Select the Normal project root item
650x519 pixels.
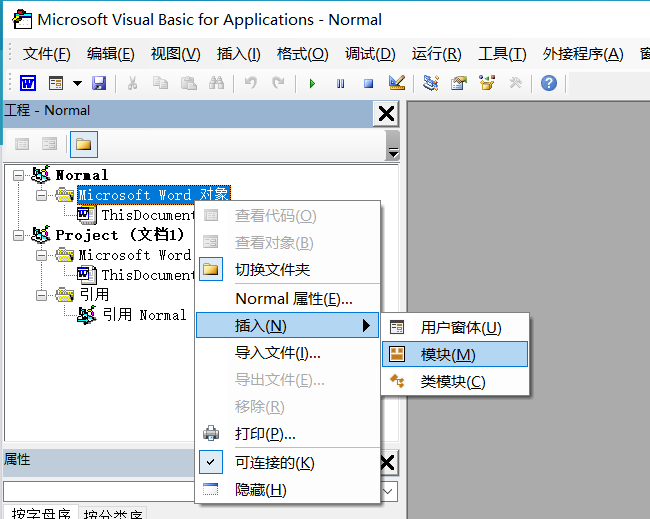point(82,175)
